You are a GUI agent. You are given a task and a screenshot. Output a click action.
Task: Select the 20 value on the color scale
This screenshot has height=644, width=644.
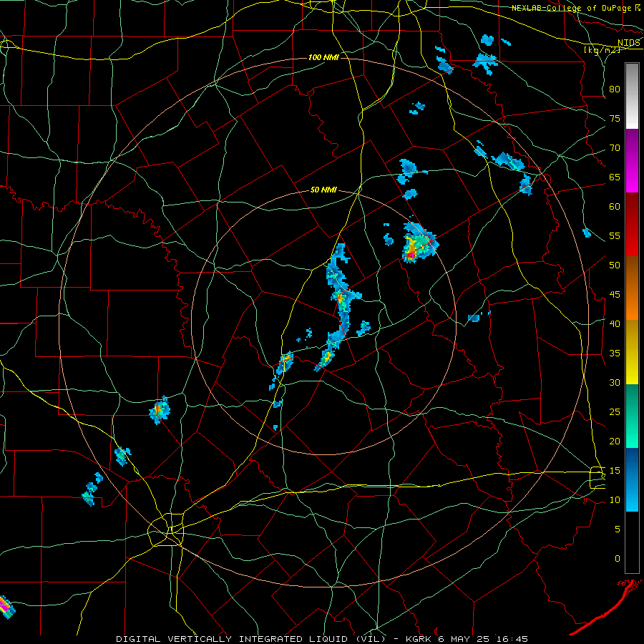[615, 441]
